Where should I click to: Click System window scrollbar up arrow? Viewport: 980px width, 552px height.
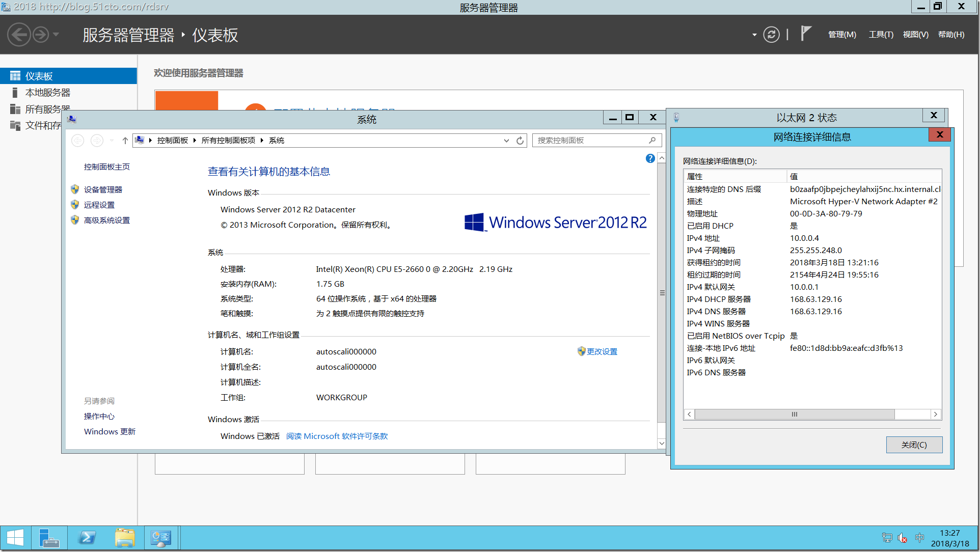click(662, 158)
